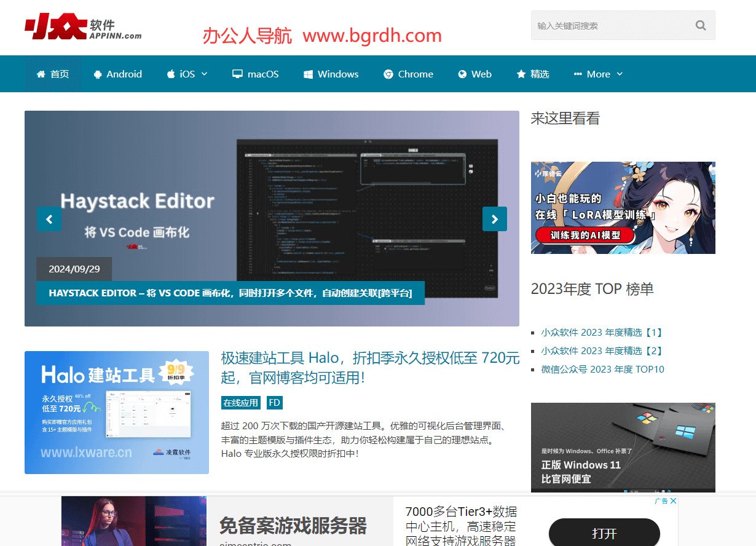Click the Web globe icon
Screen dimensions: 756x546
(462, 74)
